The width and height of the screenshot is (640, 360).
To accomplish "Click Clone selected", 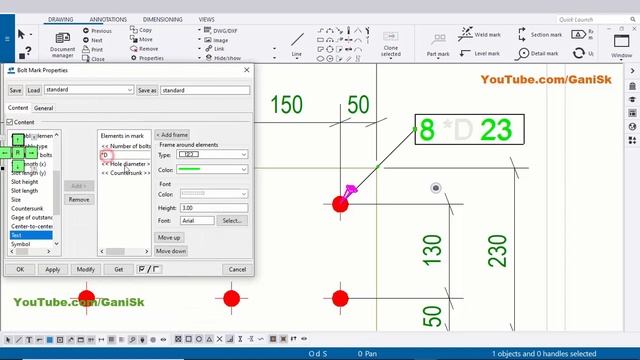I will point(391,44).
